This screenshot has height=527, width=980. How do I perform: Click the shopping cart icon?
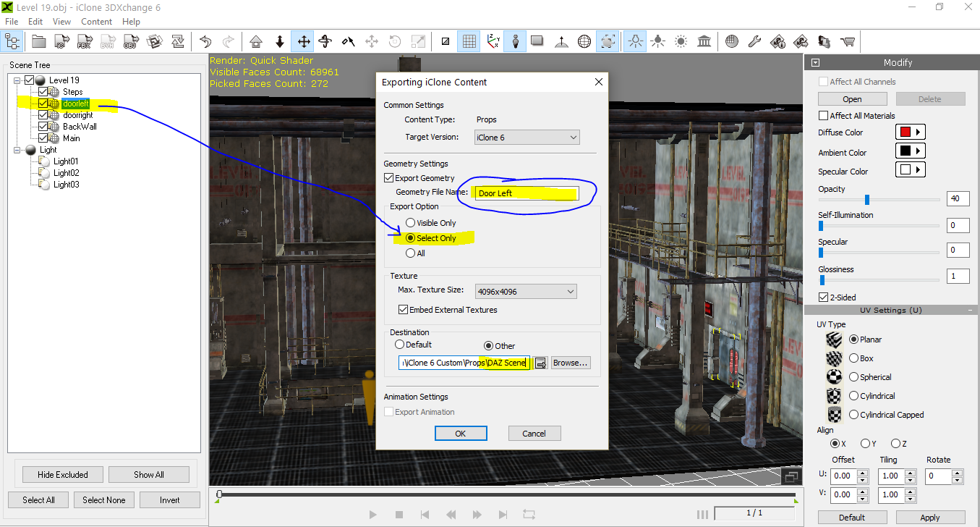pos(847,41)
